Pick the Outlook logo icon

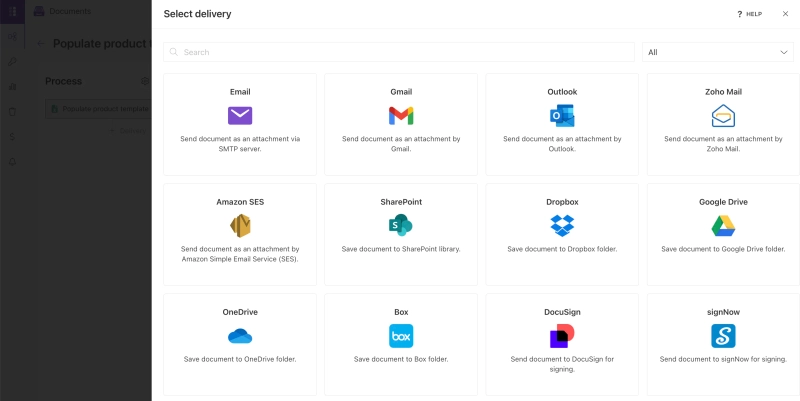[x=562, y=116]
